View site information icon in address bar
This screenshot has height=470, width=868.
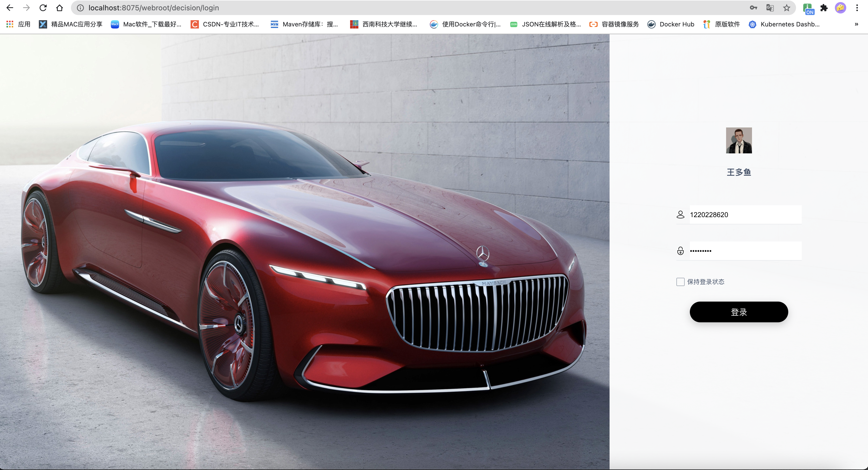[x=80, y=8]
